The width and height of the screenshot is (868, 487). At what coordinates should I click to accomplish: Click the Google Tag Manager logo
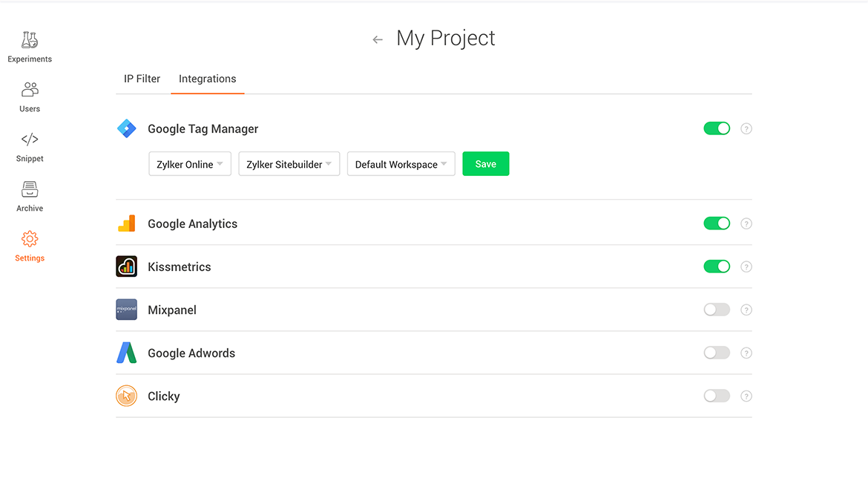tap(127, 128)
